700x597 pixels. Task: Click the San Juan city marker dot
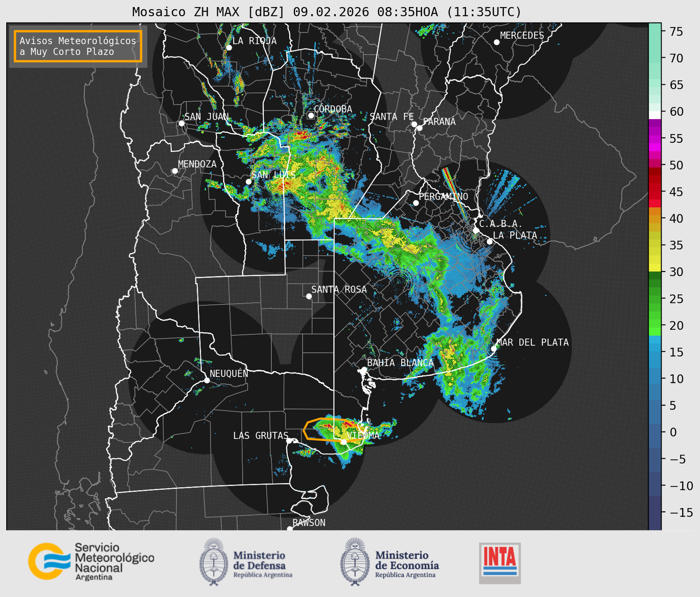[181, 123]
